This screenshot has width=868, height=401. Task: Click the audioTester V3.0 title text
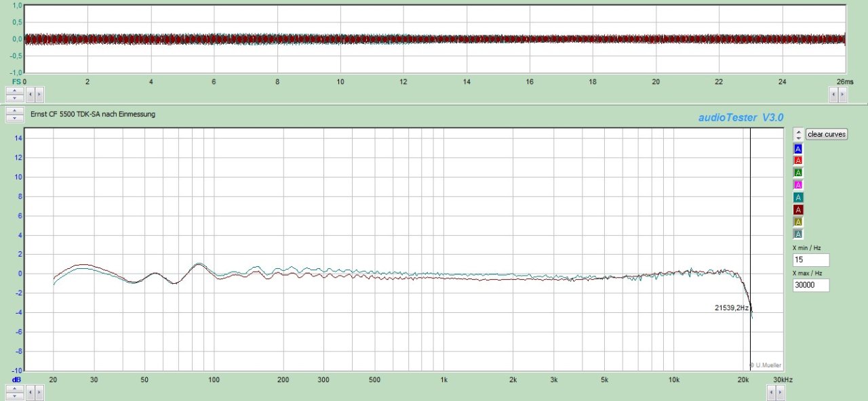tap(741, 118)
